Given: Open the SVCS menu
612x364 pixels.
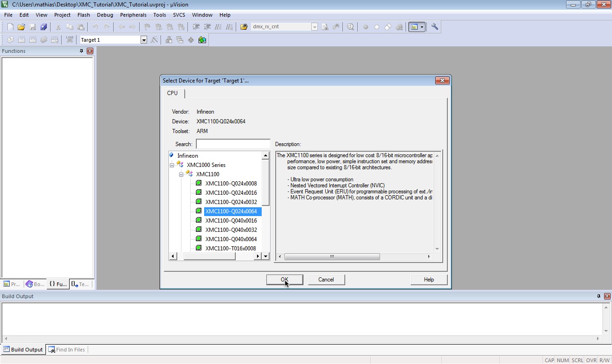Looking at the screenshot, I should 179,15.
